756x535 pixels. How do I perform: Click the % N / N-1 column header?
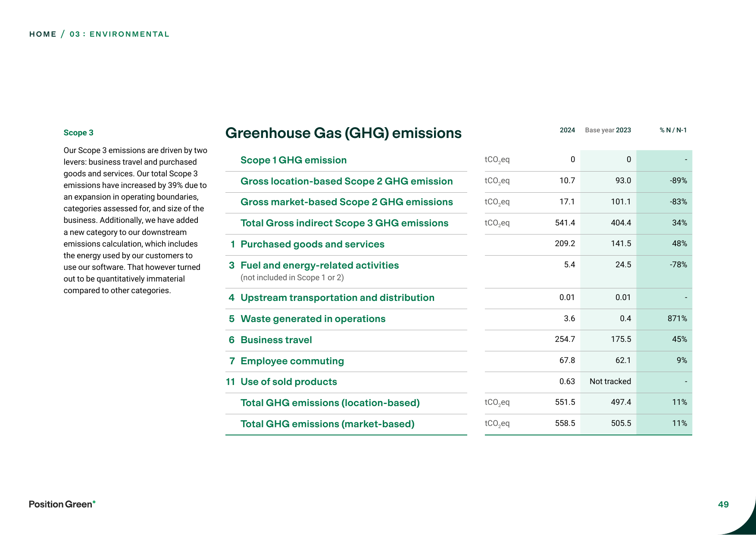[x=673, y=130]
